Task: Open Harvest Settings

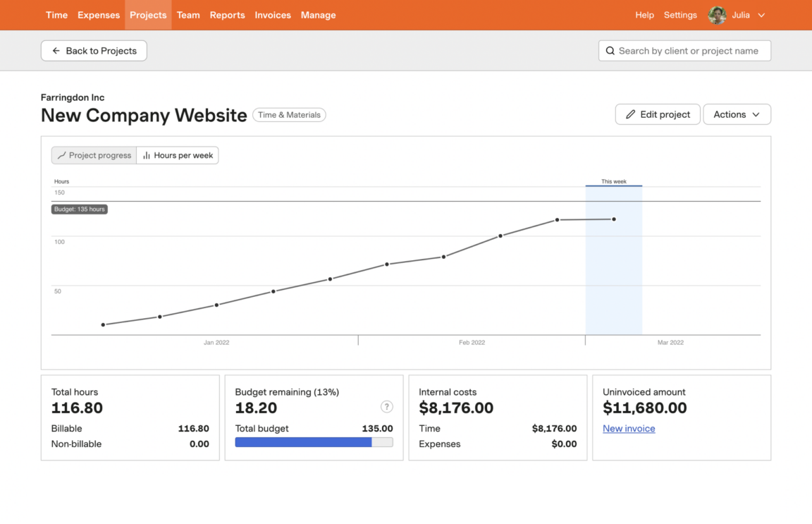Action: (x=680, y=15)
